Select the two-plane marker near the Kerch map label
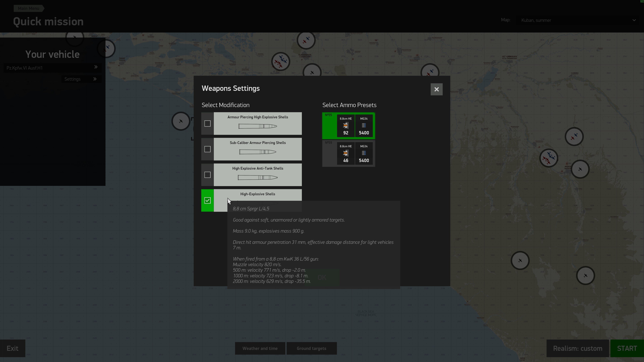The width and height of the screenshot is (644, 362). pos(106,48)
